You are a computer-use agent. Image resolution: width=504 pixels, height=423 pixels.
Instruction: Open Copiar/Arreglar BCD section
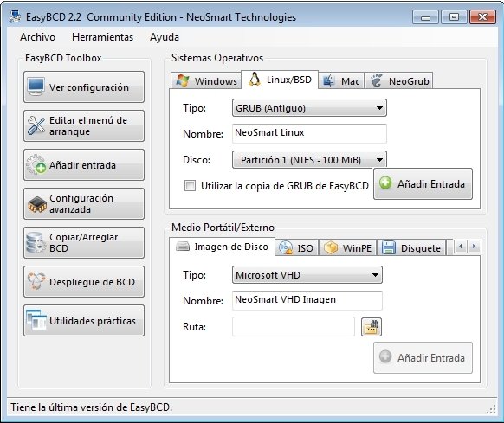coord(84,242)
